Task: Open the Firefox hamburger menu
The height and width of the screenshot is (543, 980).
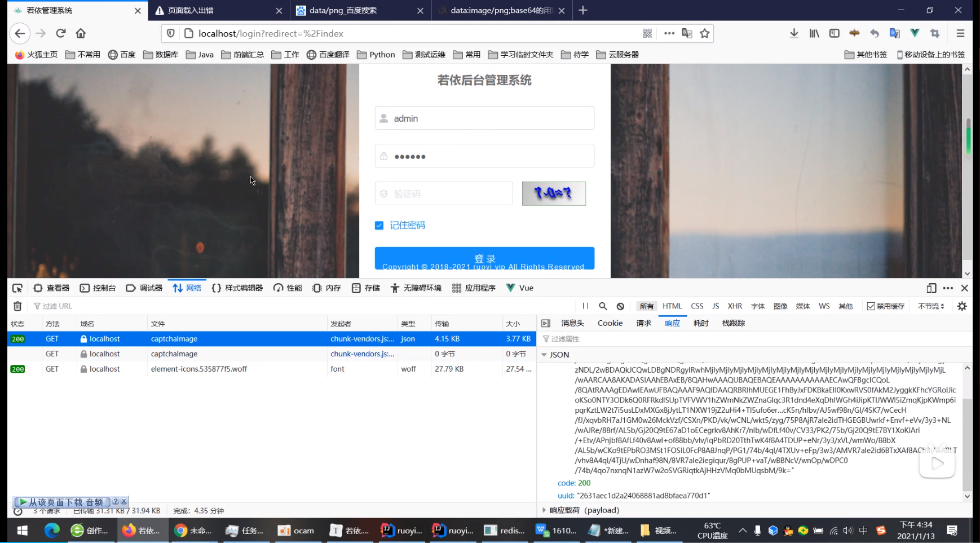Action: [960, 33]
